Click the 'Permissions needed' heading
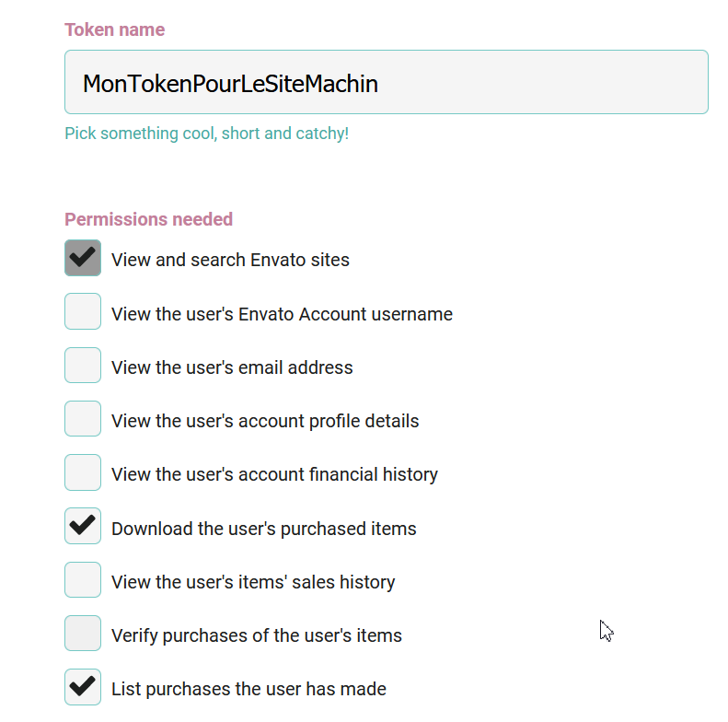This screenshot has width=728, height=722. [x=148, y=219]
